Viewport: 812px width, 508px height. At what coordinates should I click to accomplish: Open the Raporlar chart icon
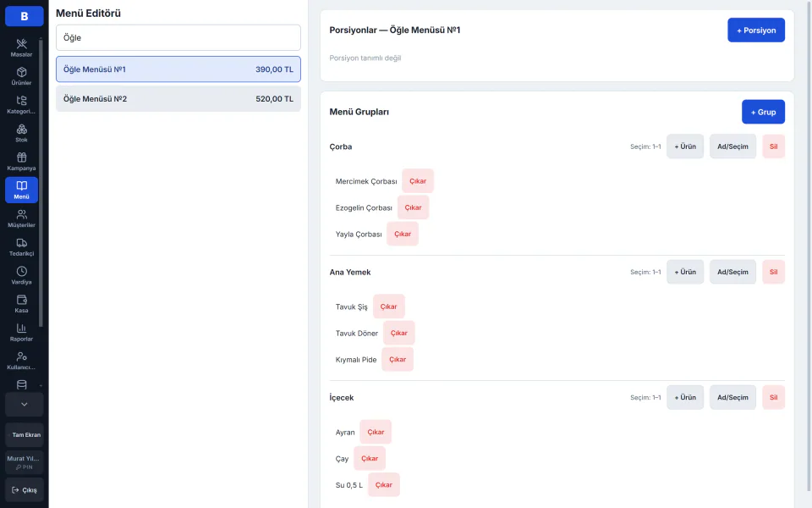pos(21,329)
